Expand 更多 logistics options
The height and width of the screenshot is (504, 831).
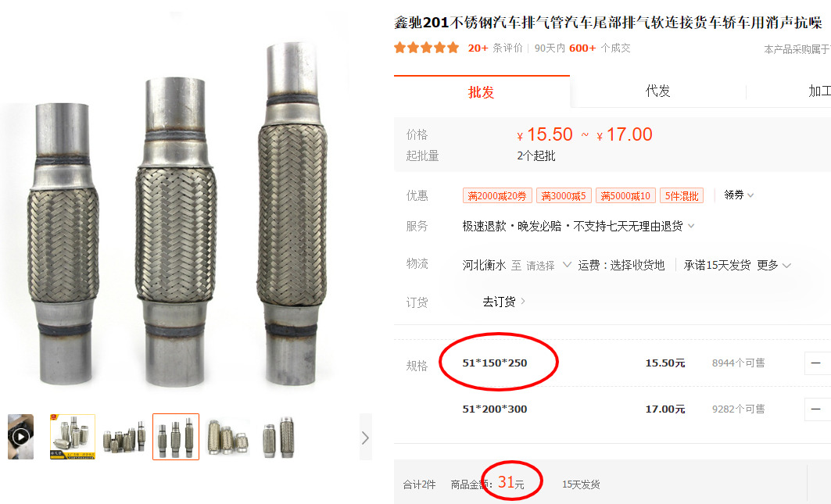pos(774,265)
